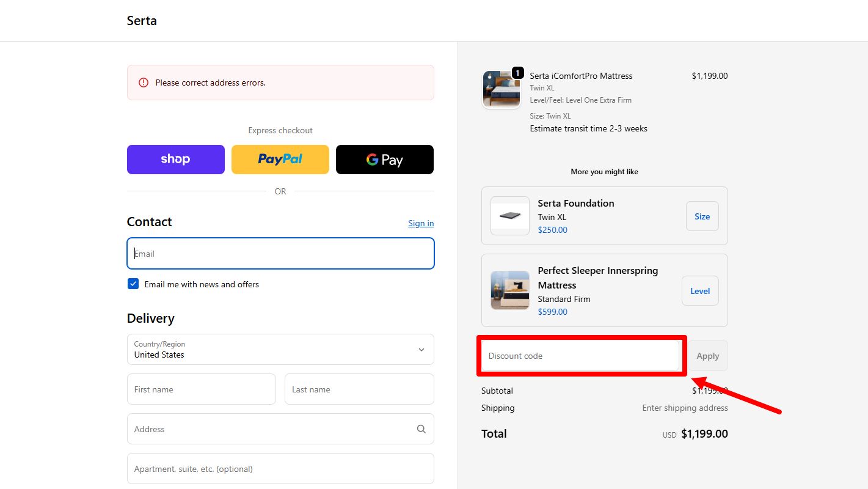Uncheck Email me with news and offers
This screenshot has height=489, width=868.
133,284
